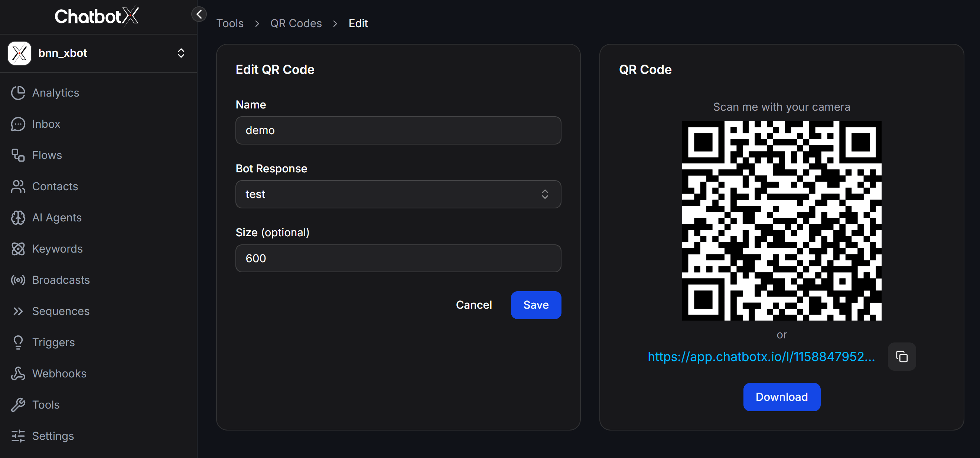Click the workspace switcher up-down chevrons

point(181,53)
